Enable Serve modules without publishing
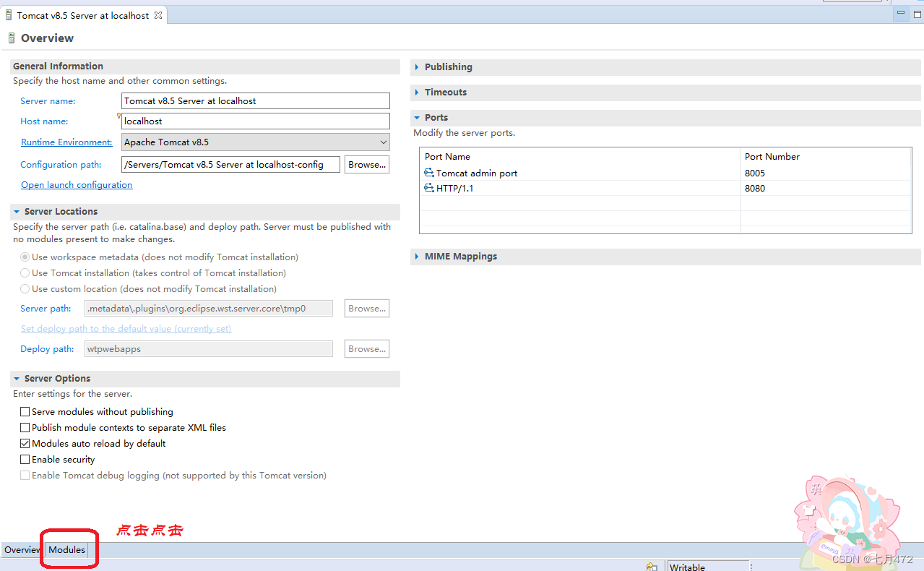 pos(25,412)
